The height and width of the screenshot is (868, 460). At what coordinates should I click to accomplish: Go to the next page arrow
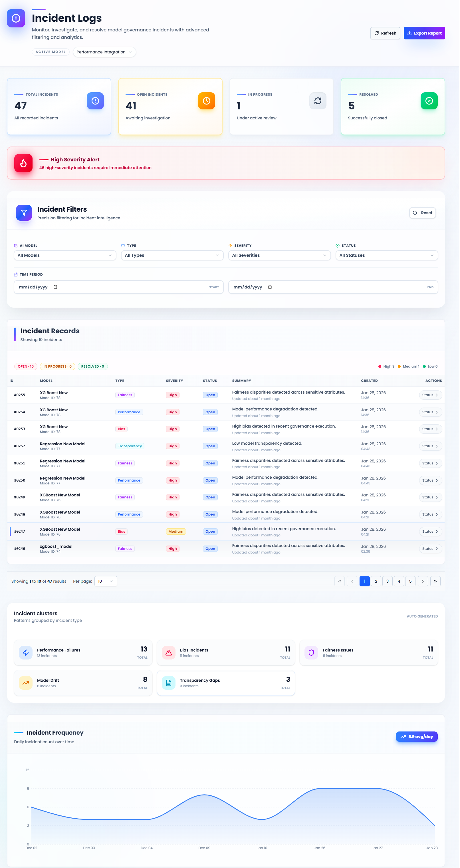click(x=423, y=581)
